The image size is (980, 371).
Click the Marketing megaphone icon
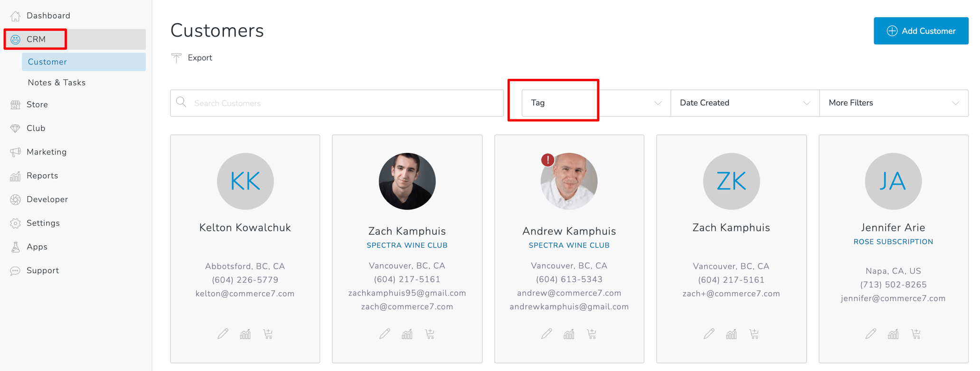click(x=16, y=152)
